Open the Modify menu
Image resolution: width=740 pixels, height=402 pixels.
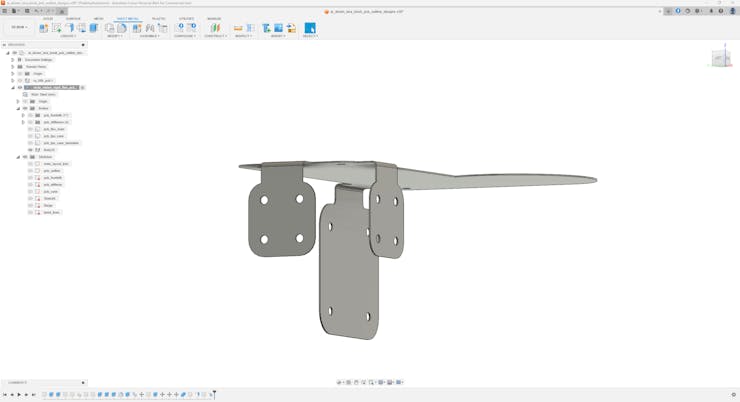[115, 36]
